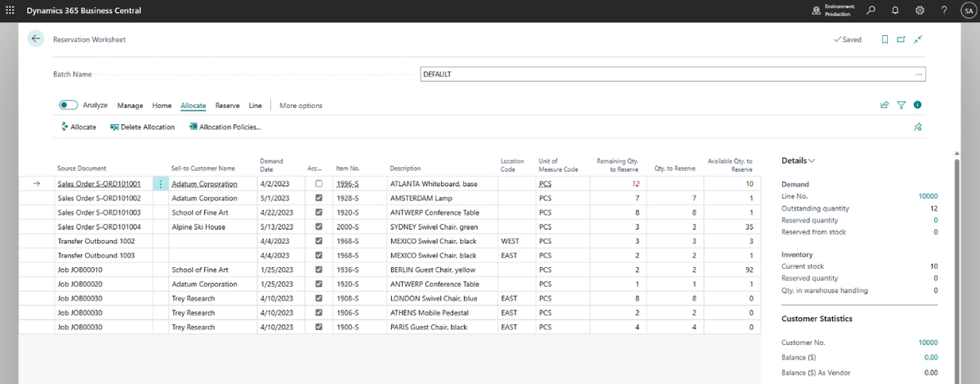
Task: Click Allocation Policies button
Action: (225, 127)
